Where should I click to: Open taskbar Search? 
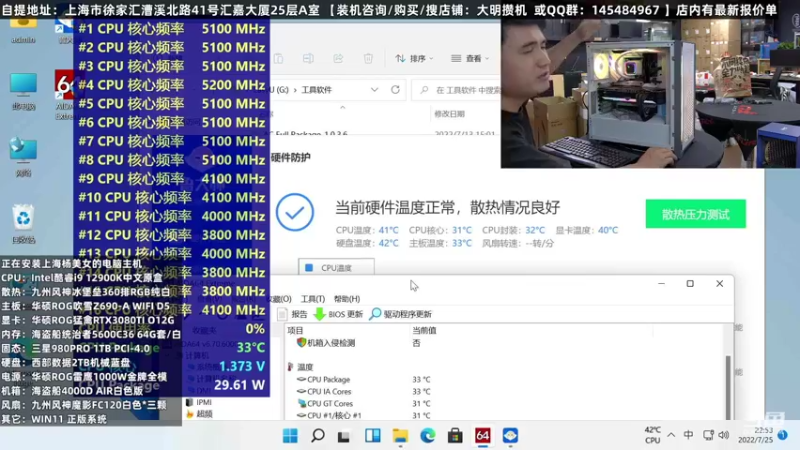tap(318, 436)
